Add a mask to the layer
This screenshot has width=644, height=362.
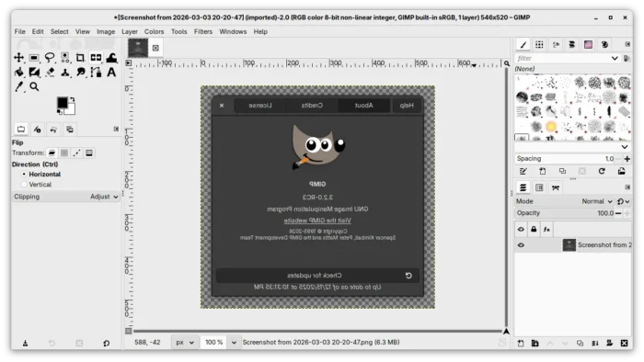pos(609,343)
